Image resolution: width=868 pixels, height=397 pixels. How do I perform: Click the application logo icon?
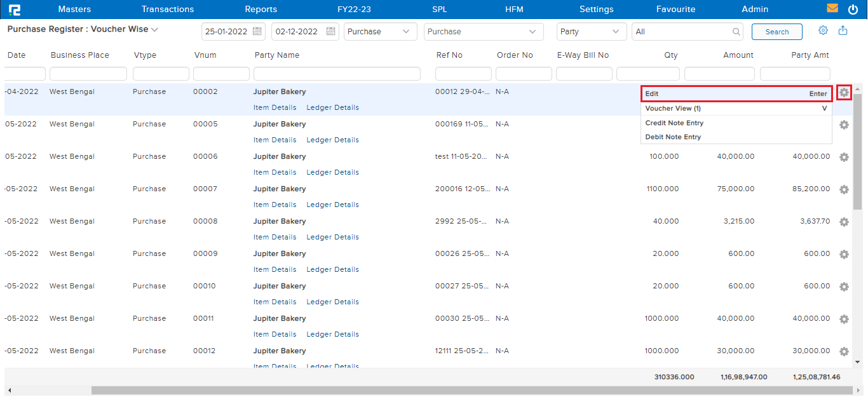[x=14, y=10]
